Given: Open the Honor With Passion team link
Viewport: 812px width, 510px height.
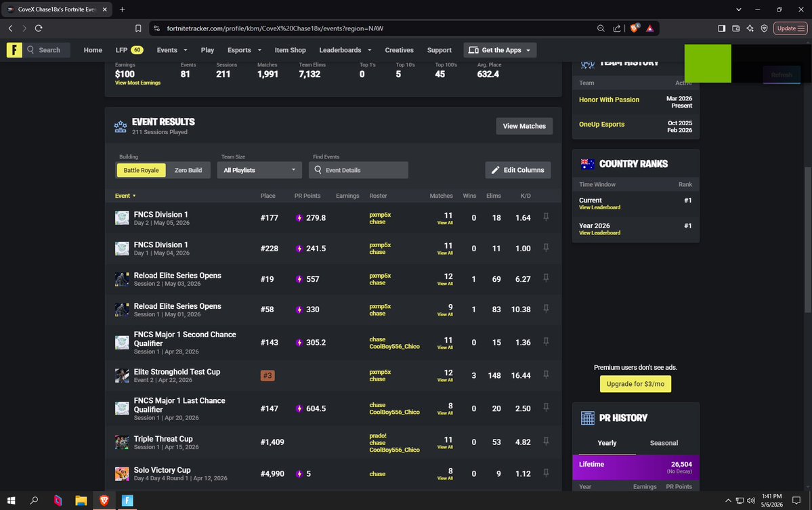Looking at the screenshot, I should point(609,100).
